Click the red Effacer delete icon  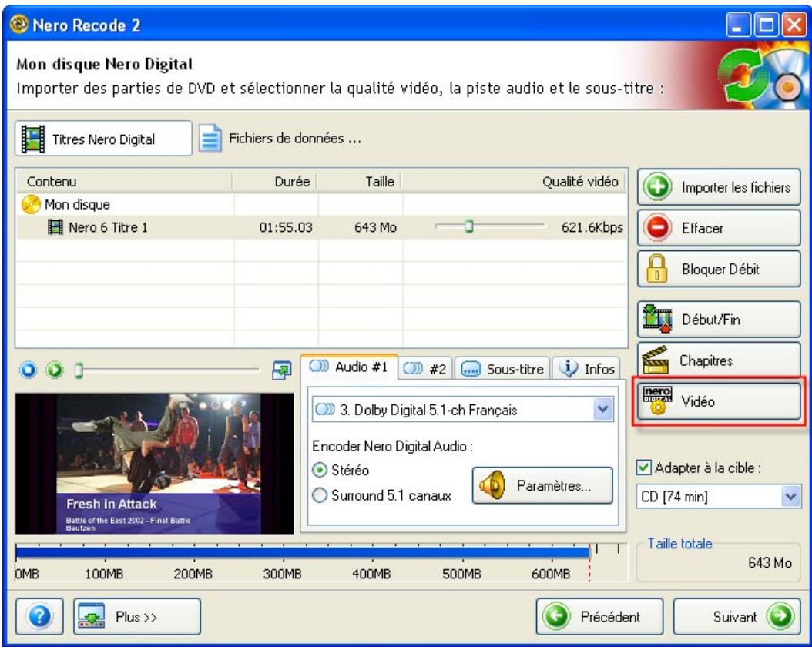point(658,228)
